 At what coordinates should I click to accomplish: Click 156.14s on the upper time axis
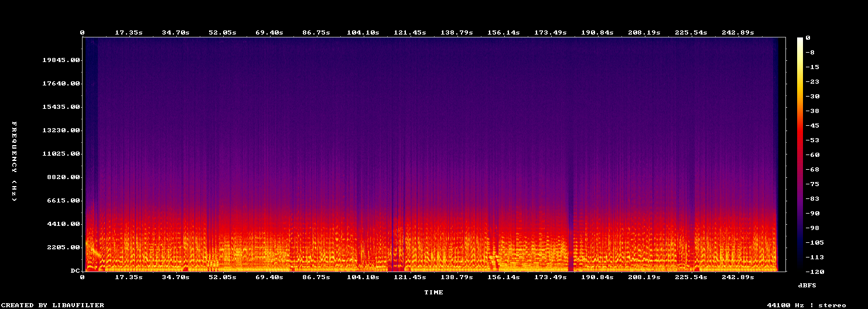coord(504,32)
